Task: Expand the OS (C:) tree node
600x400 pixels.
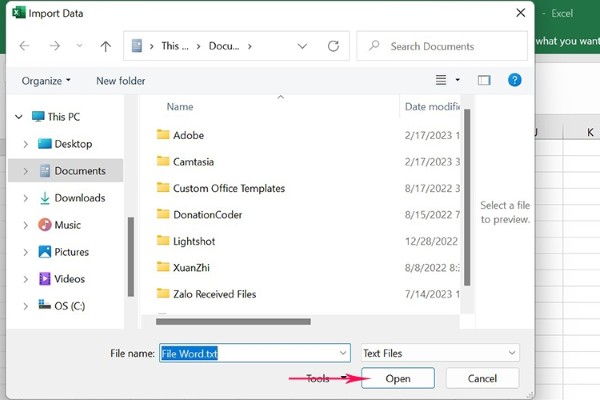Action: coord(26,306)
